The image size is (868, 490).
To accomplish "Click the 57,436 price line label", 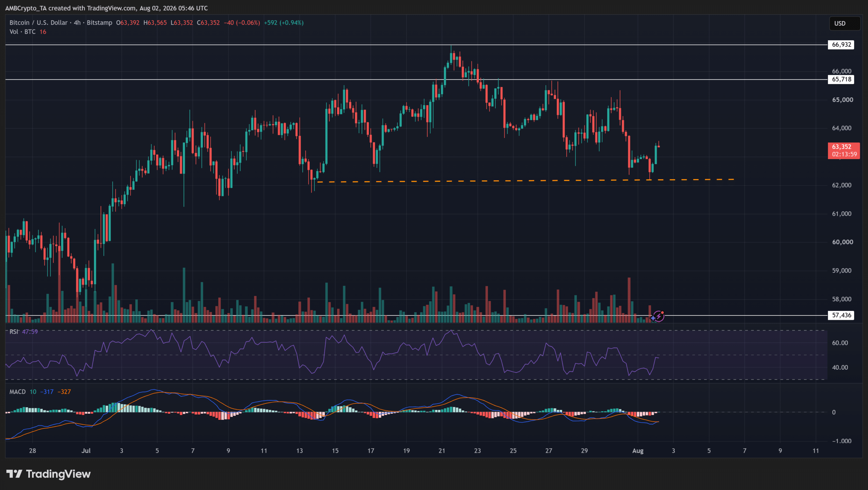I will [x=841, y=315].
